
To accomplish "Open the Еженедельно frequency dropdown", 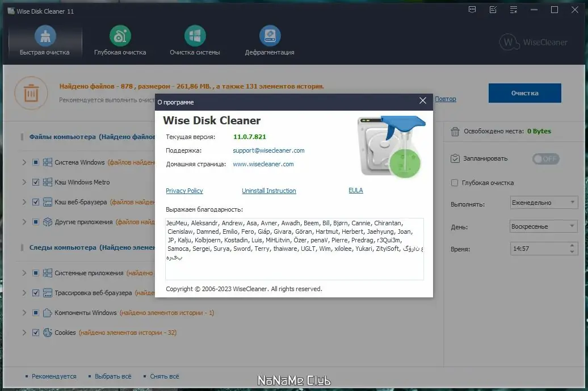I will [x=543, y=203].
